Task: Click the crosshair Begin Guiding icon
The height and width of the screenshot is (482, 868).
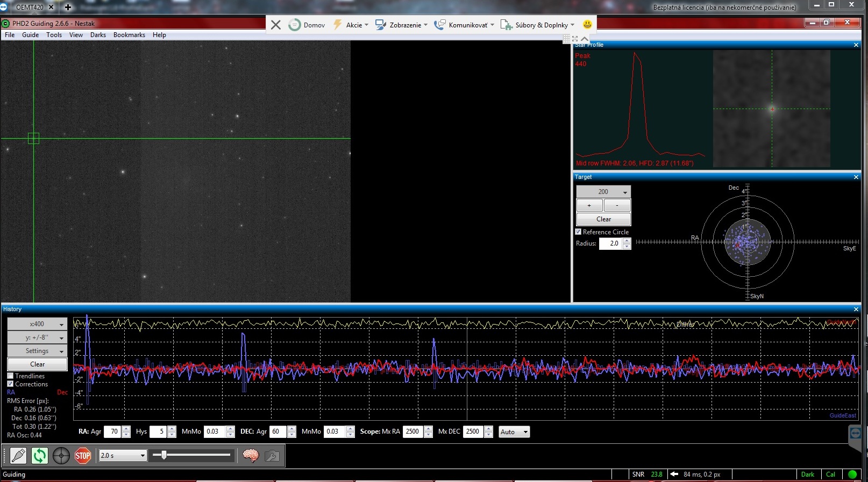Action: [61, 456]
